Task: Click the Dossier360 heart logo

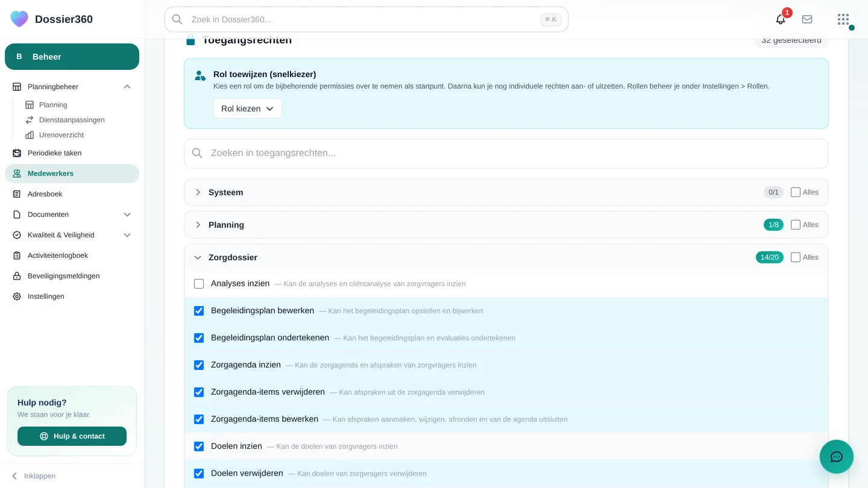Action: coord(19,19)
